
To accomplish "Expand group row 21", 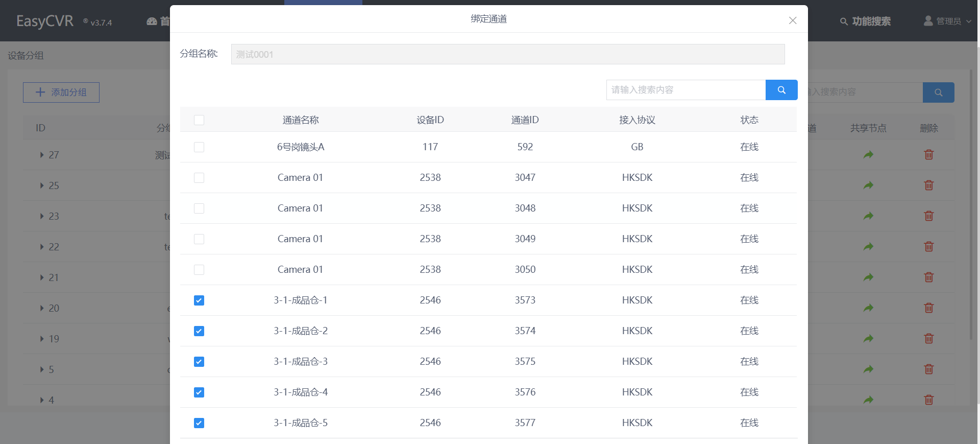I will [x=42, y=277].
